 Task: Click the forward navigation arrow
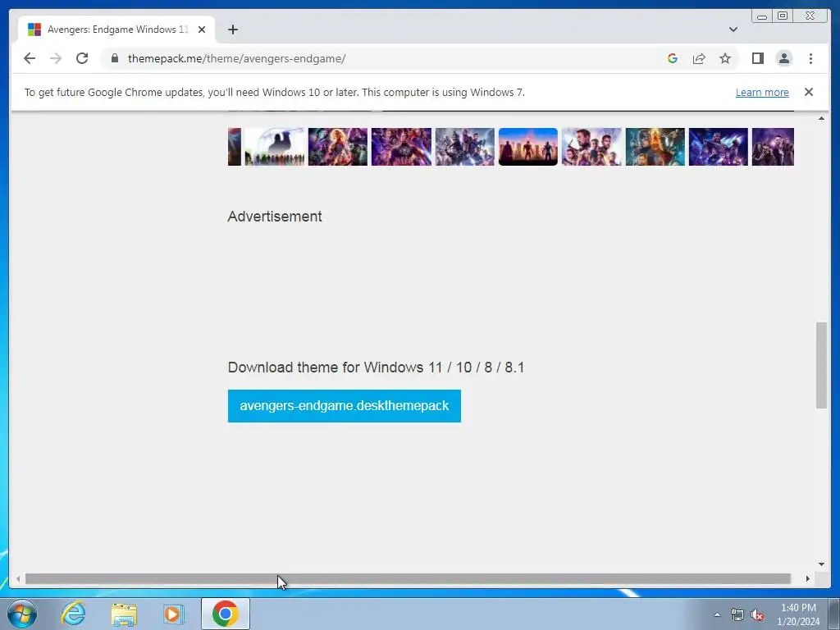pos(56,58)
